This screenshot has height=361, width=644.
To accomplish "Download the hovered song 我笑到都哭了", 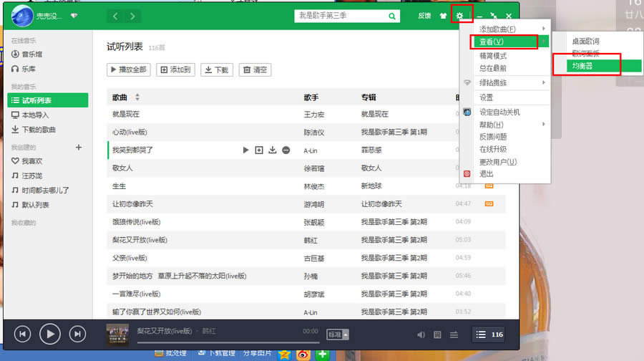I will (x=272, y=150).
